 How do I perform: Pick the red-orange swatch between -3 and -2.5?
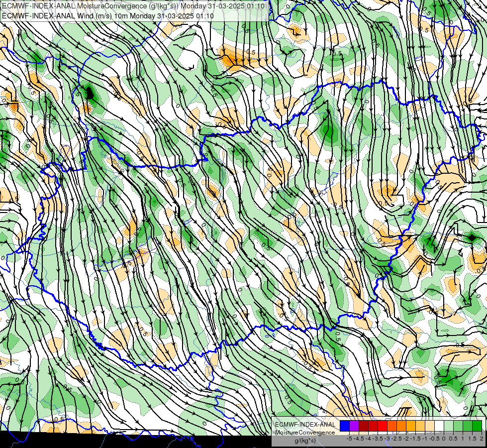pyautogui.click(x=392, y=426)
